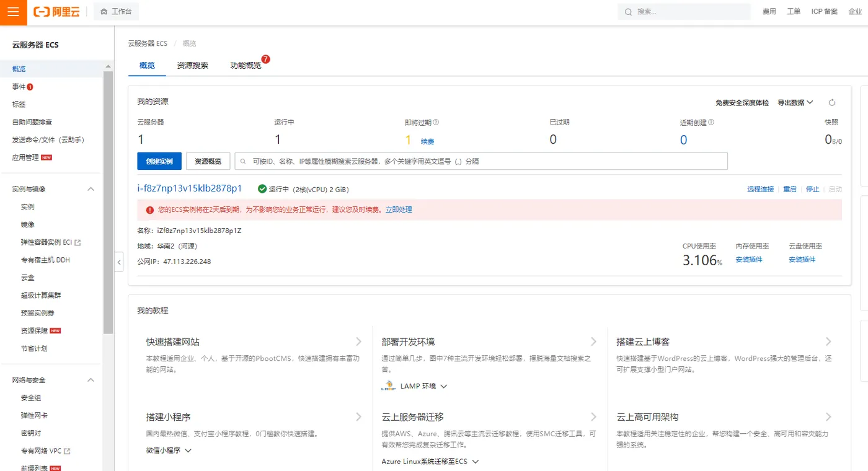The width and height of the screenshot is (868, 471).
Task: Click the Alibaba Cloud logo
Action: 56,12
